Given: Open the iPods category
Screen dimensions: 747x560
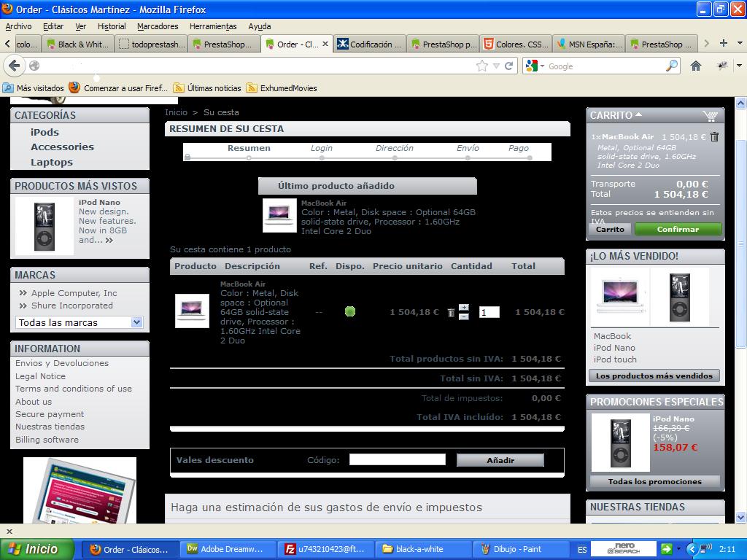Looking at the screenshot, I should point(44,132).
